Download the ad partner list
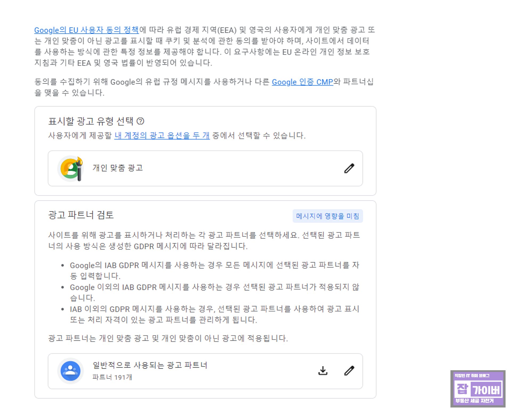The image size is (517, 420). pos(323,370)
